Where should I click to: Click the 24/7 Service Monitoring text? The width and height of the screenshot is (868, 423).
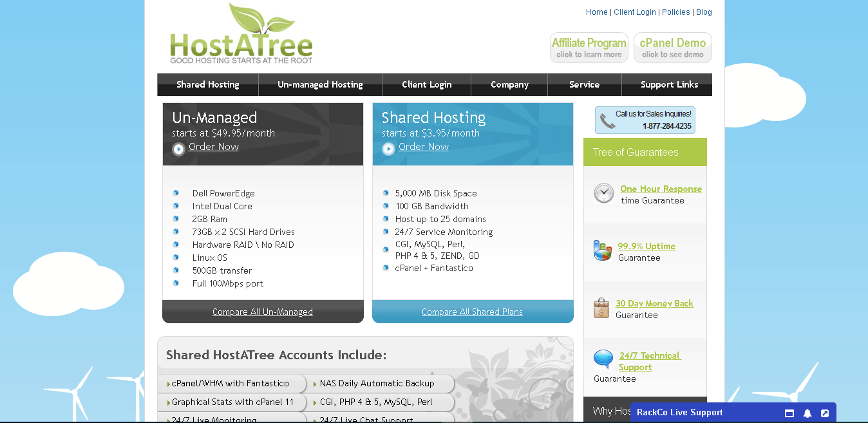[x=444, y=232]
